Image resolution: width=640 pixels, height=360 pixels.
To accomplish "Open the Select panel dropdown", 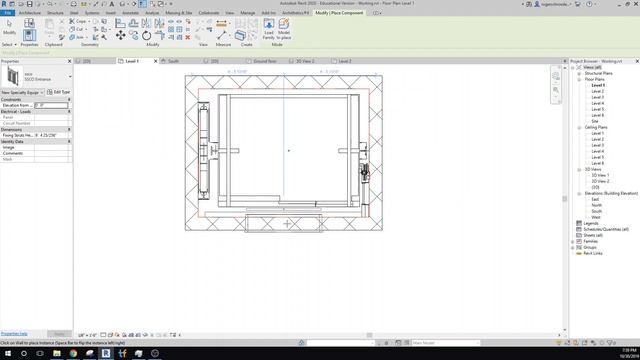I will point(9,44).
